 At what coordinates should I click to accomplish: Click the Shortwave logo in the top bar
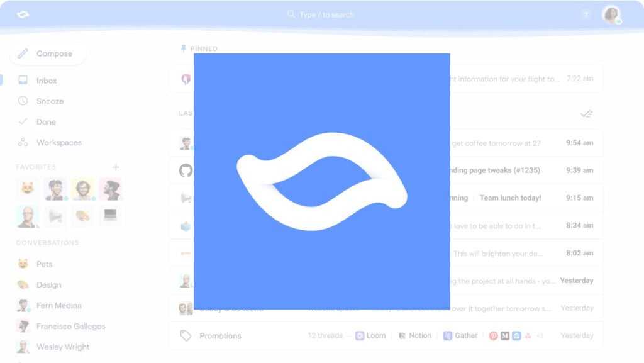(23, 14)
